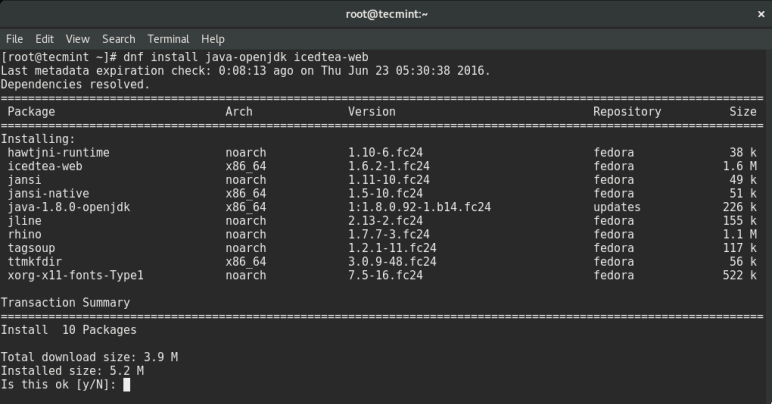Close the root@tecmint terminal window
The image size is (772, 404).
point(761,14)
